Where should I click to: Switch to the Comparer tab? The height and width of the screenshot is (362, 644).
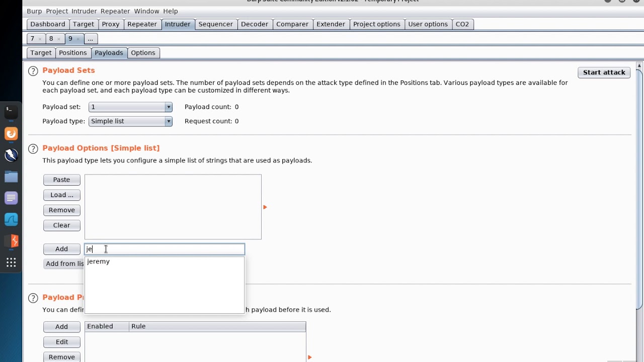pyautogui.click(x=292, y=24)
